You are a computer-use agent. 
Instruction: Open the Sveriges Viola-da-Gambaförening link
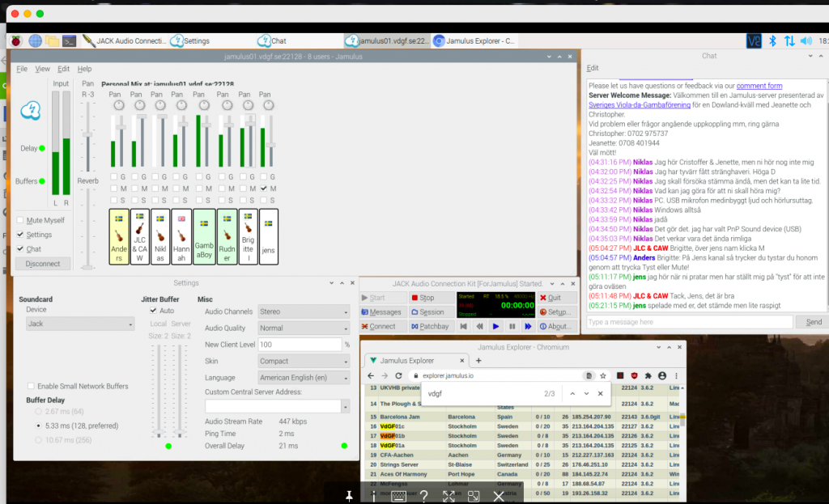pyautogui.click(x=640, y=104)
